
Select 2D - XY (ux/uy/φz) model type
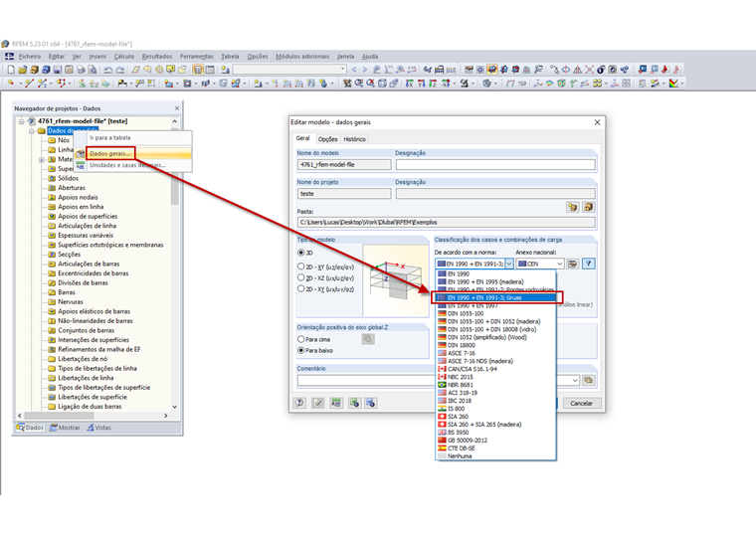(300, 288)
